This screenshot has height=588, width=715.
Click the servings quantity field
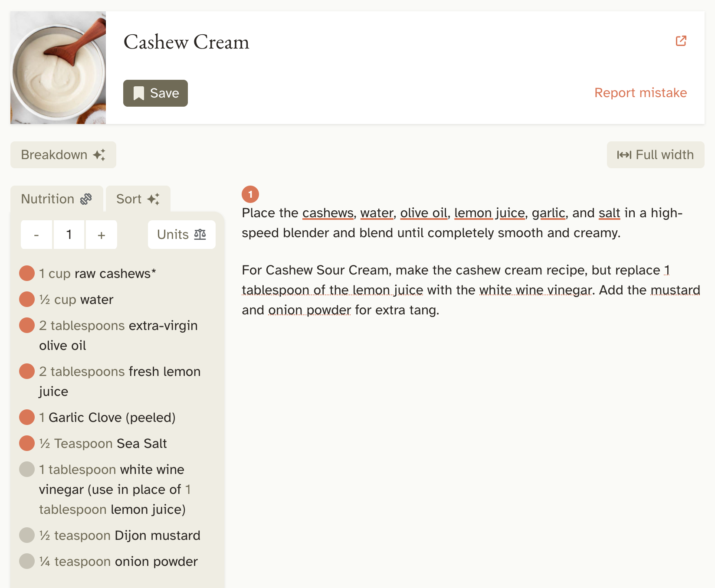[69, 235]
